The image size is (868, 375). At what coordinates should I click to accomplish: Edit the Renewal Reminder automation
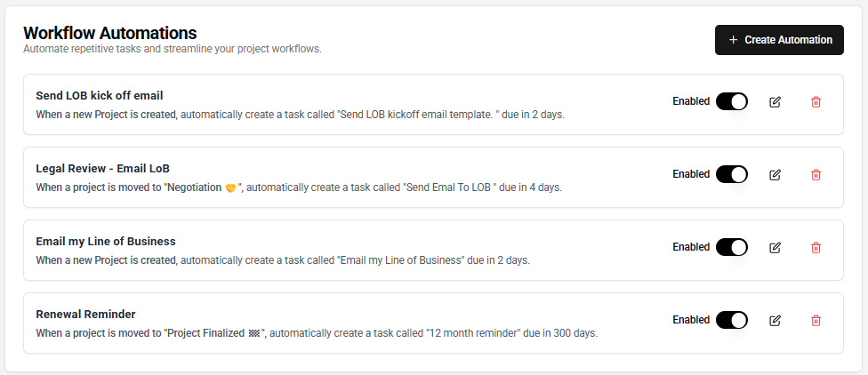click(775, 320)
